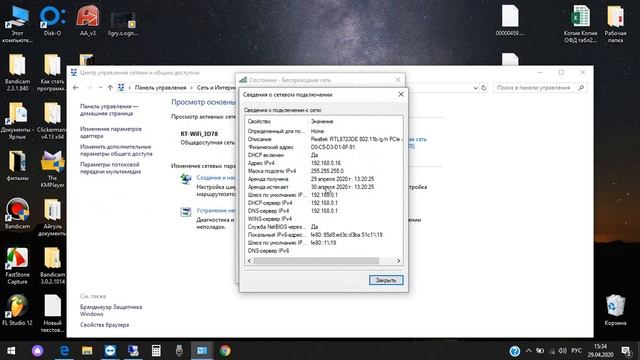Click left arrow of horizontal scrollbar in details list
Screen dimensions: 640x360
click(249, 261)
